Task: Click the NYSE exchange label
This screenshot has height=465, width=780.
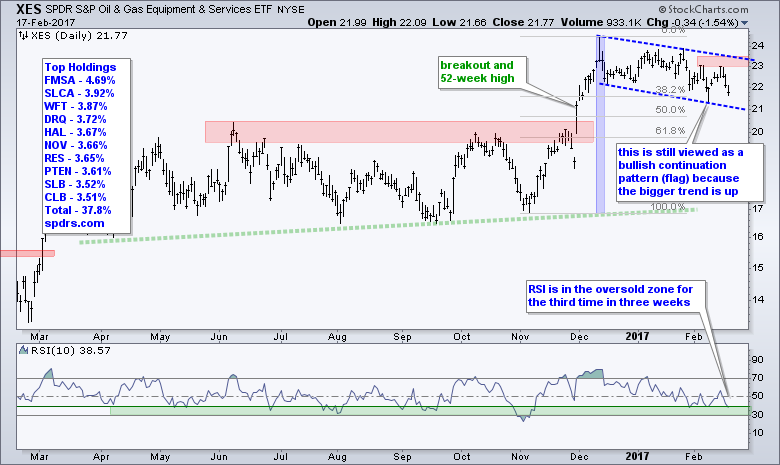Action: coord(291,9)
